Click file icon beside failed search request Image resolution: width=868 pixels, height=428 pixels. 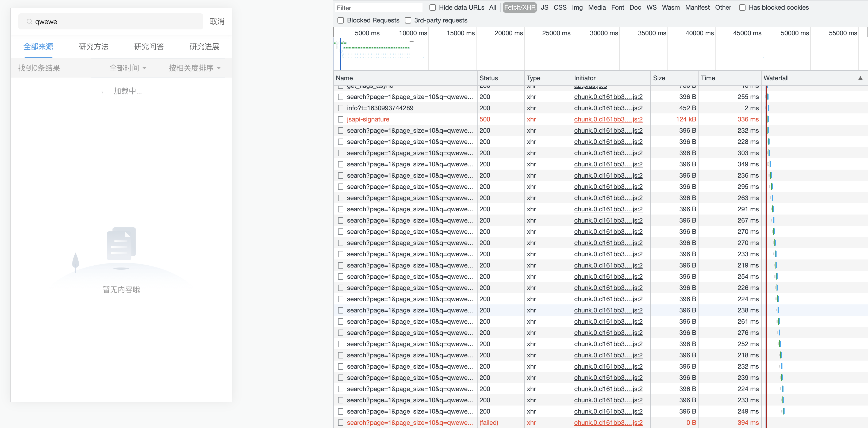pos(341,423)
